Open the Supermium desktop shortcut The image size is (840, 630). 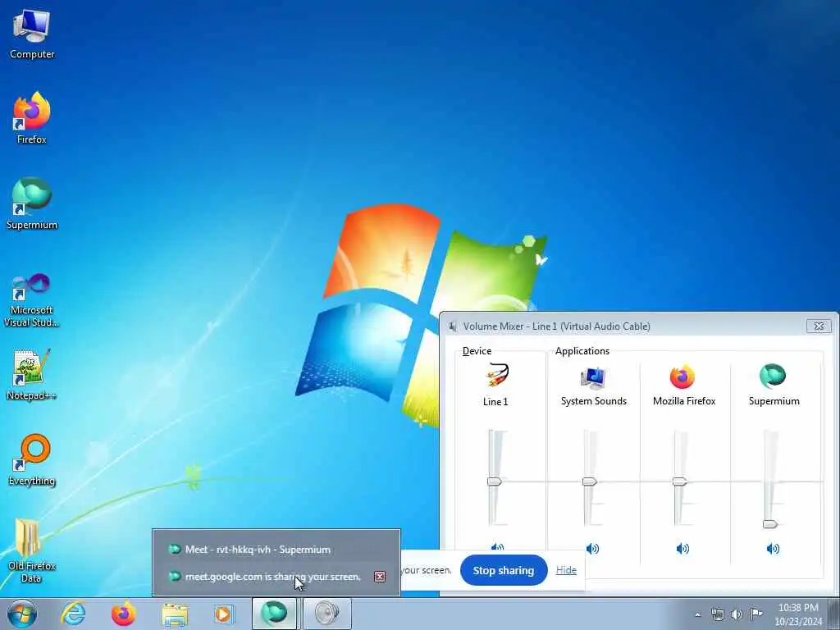pos(32,203)
